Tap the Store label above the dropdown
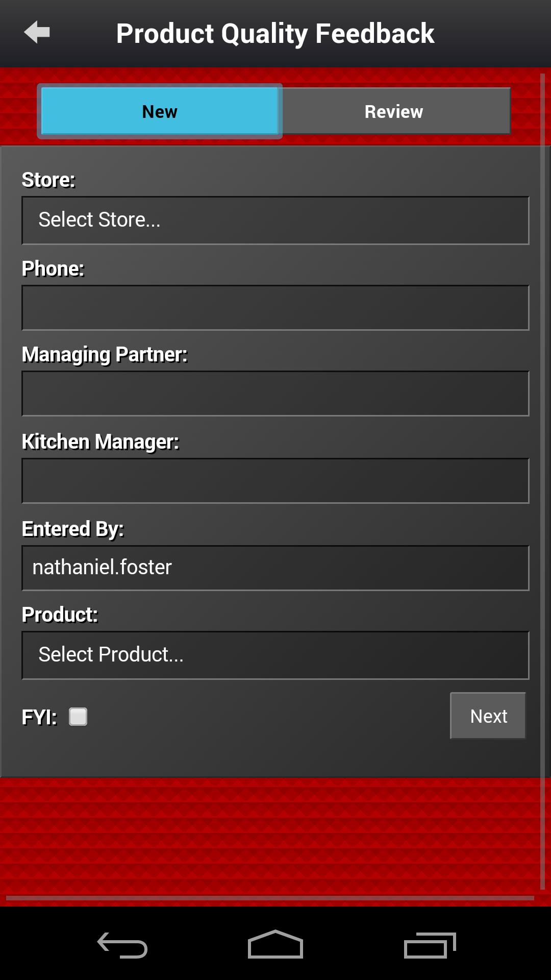 [x=48, y=180]
